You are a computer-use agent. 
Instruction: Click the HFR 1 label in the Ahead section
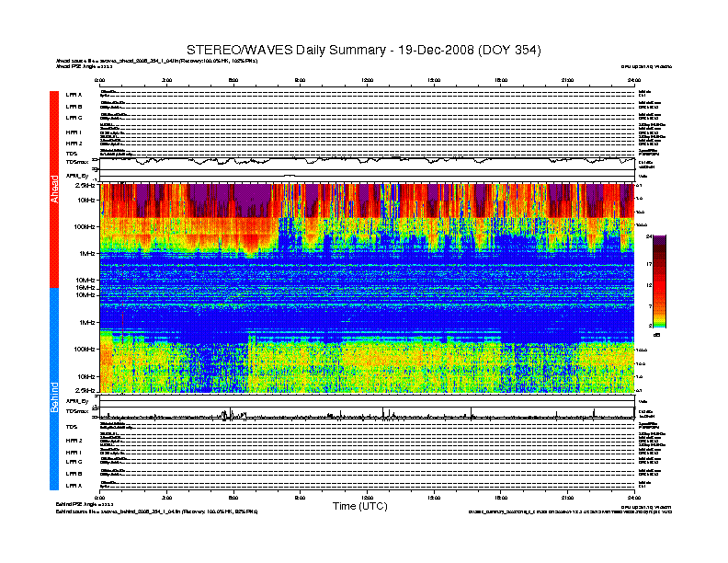(74, 132)
